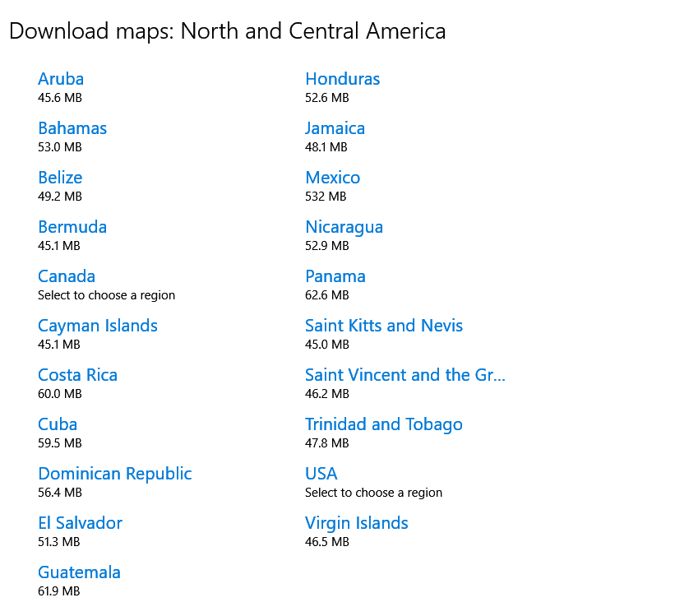The image size is (675, 616).
Task: Download the Virgin Islands map
Action: (357, 524)
